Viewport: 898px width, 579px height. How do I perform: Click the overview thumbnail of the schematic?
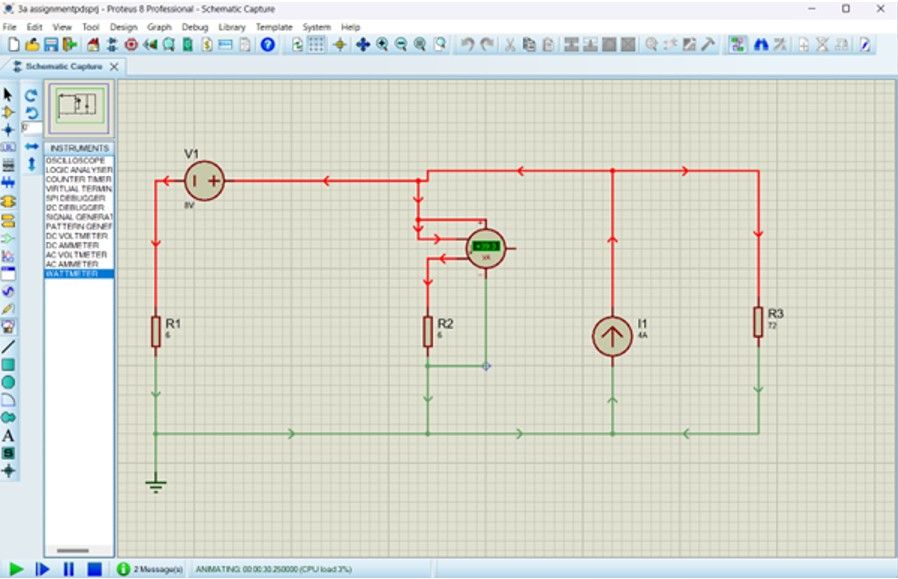point(79,108)
